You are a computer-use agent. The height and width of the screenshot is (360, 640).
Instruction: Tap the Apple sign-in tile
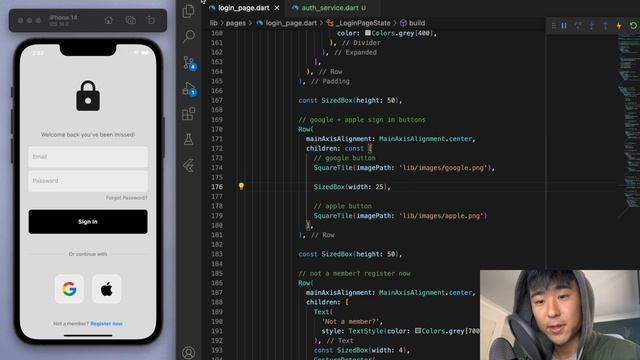[107, 289]
